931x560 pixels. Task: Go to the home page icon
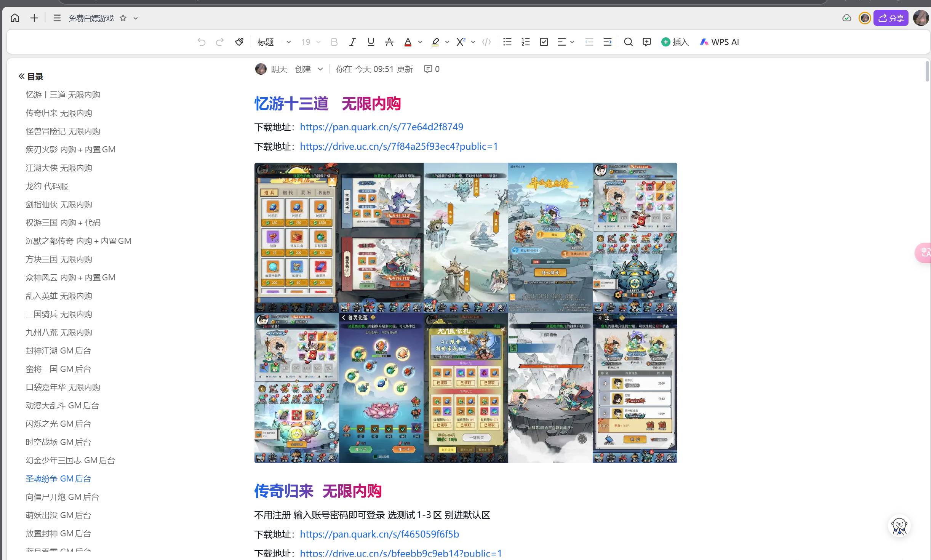15,18
